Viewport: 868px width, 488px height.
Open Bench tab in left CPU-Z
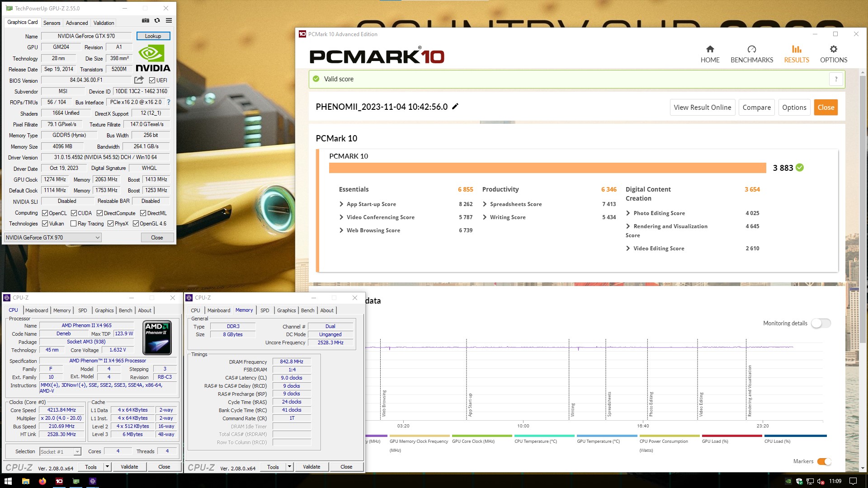(x=125, y=310)
